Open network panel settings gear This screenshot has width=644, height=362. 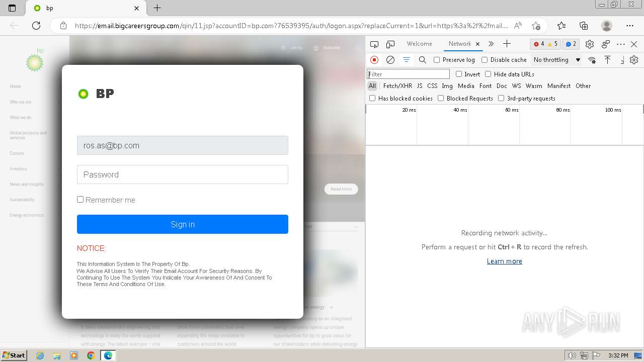[634, 60]
